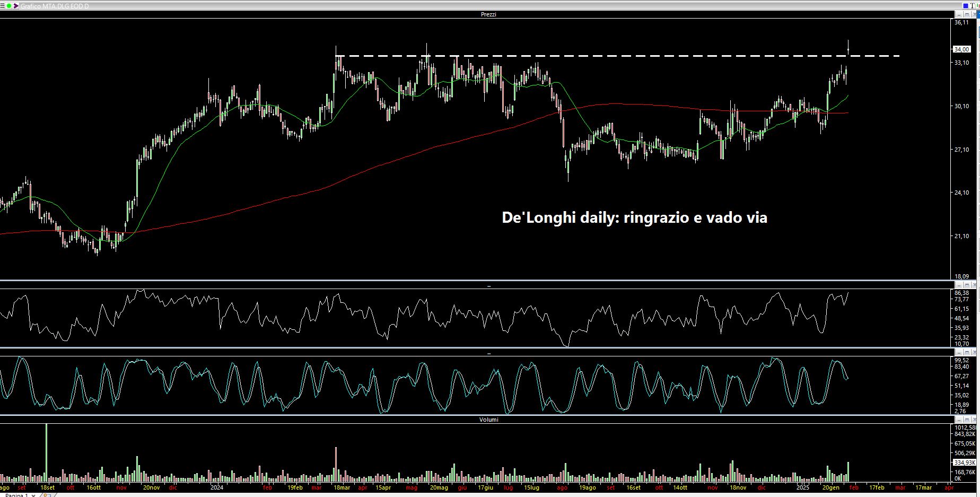The image size is (980, 497).
Task: Click the purple arrow icon beside the title
Action: click(x=16, y=6)
